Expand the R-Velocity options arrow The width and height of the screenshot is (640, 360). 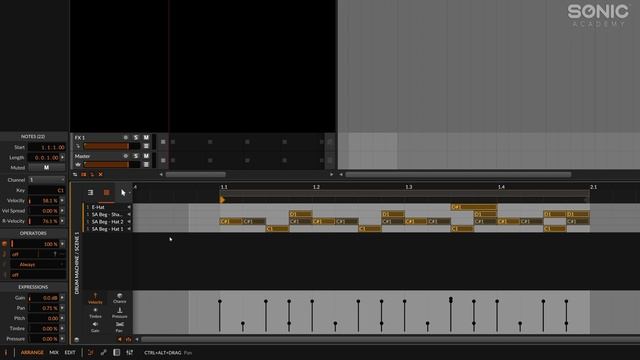click(x=62, y=221)
